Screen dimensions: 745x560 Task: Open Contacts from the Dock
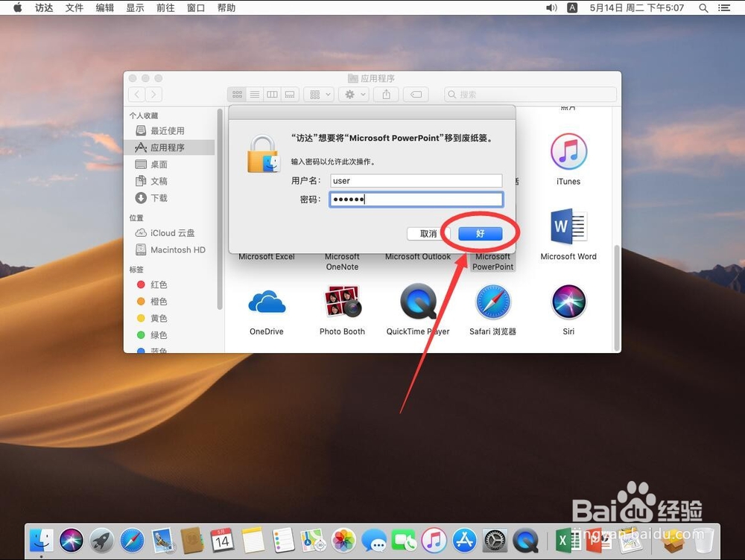[192, 540]
